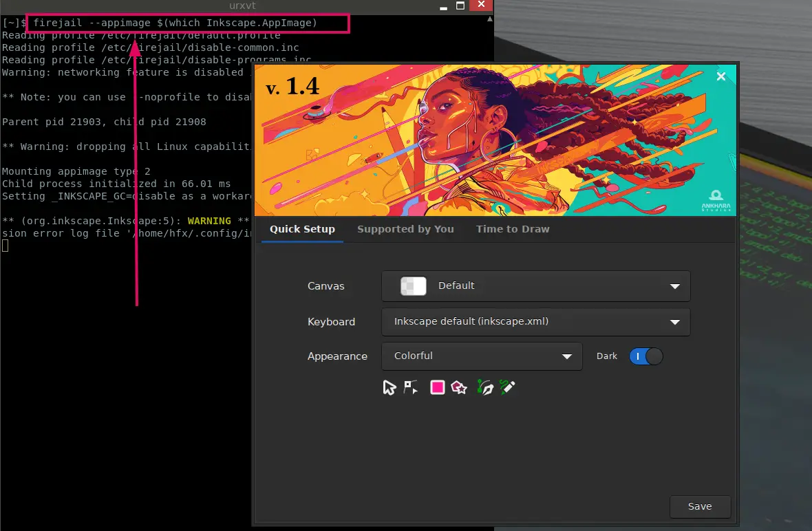Close the urxvt terminal window
Viewport: 812px width, 531px height.
point(481,6)
